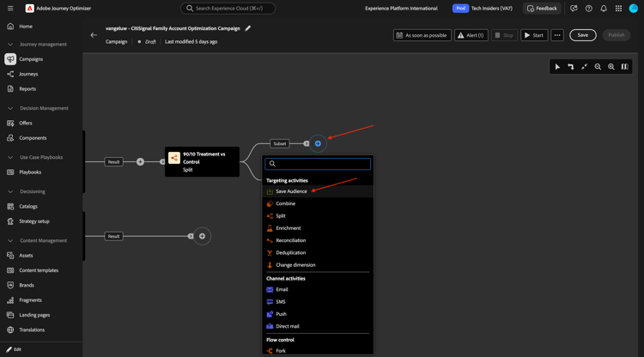Click the Experience Platform International organization switcher
The image size is (644, 357).
coord(401,9)
